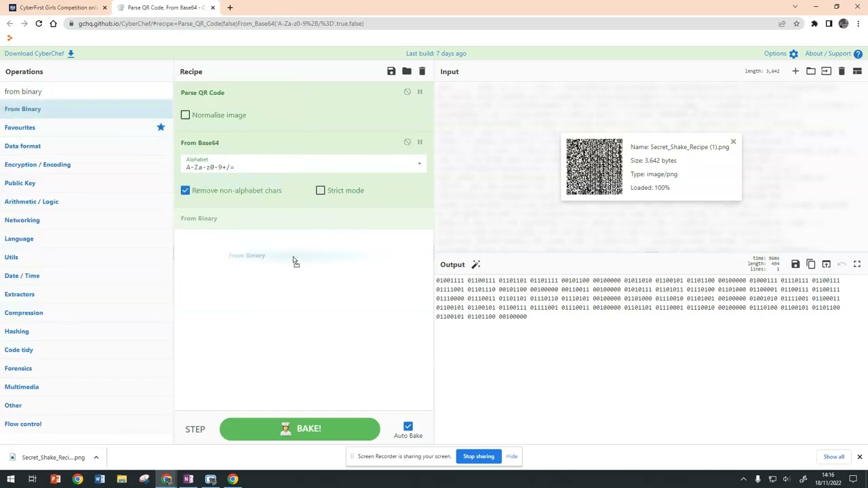Screen dimensions: 868x488
Task: Open browser extensions puzzle icon
Action: point(814,24)
